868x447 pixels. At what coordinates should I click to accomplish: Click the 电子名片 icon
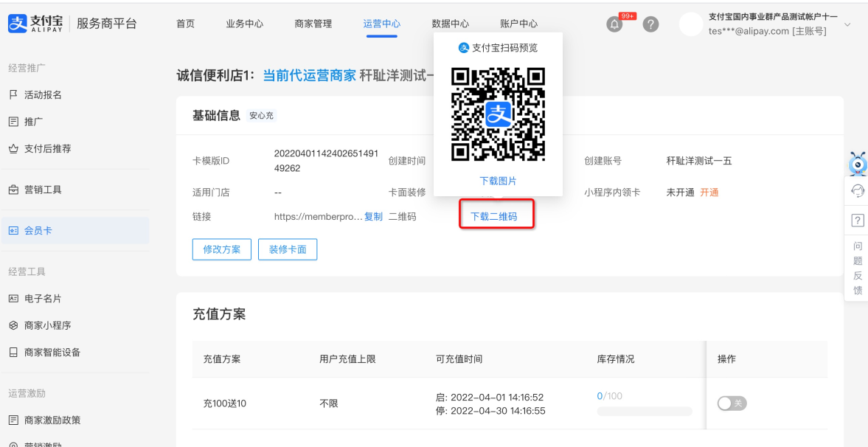[14, 299]
